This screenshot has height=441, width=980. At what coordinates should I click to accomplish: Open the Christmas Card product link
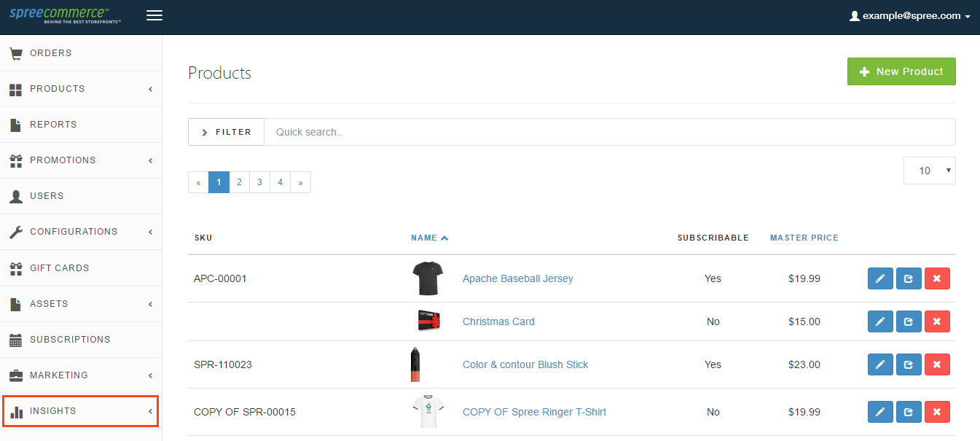point(498,321)
